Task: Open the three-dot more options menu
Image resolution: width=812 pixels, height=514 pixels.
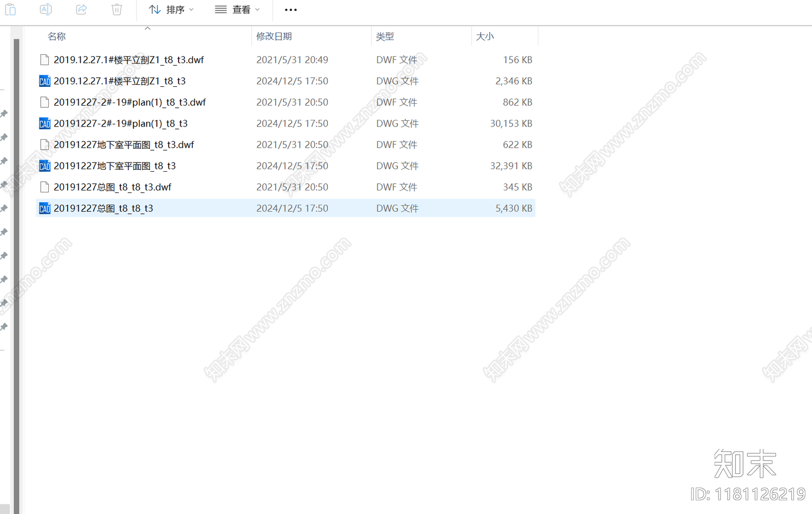Action: point(291,10)
